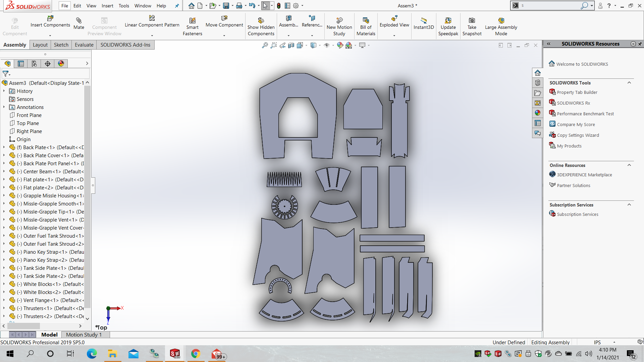Take Snapshot of the assembly

coord(472,27)
